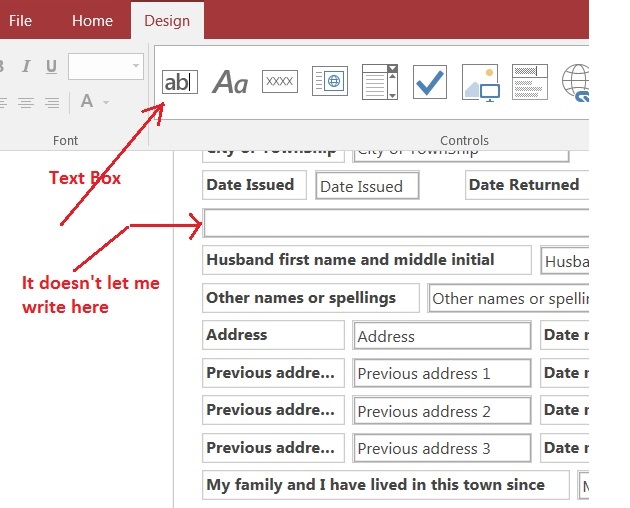Screen dimensions: 630x508
Task: Toggle Underline formatting
Action: [x=51, y=66]
